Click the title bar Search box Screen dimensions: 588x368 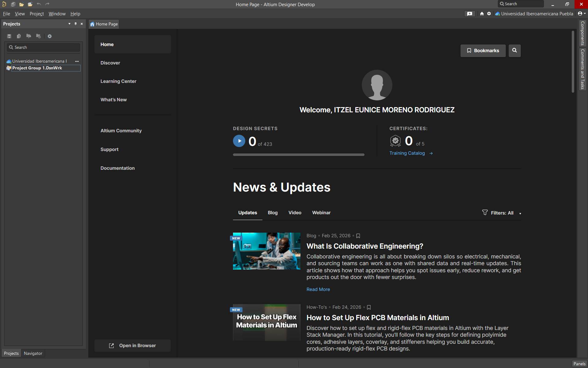click(x=521, y=4)
